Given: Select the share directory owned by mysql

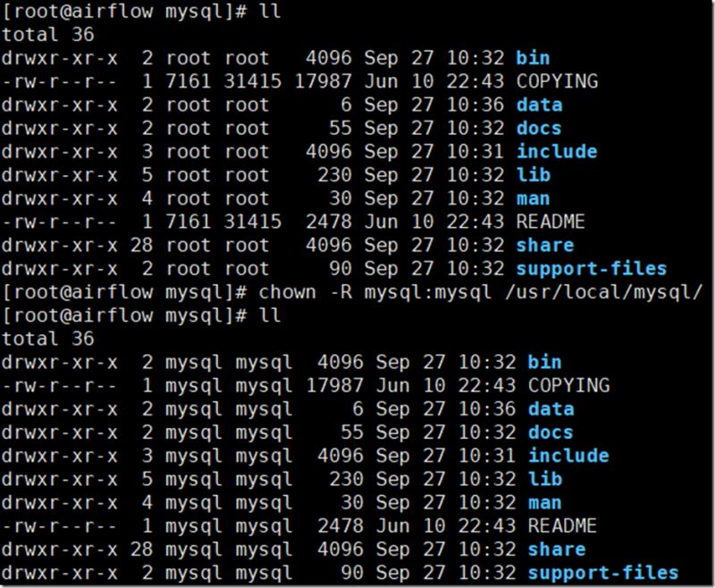Looking at the screenshot, I should tap(556, 549).
